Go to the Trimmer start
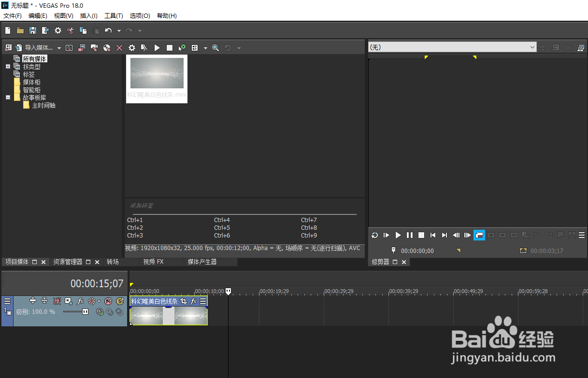 click(x=433, y=235)
